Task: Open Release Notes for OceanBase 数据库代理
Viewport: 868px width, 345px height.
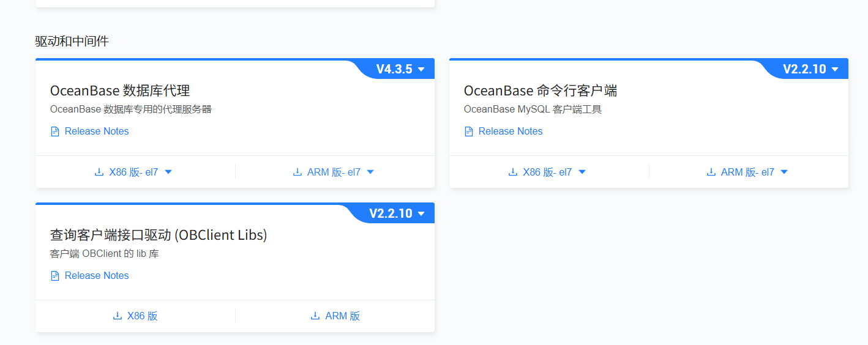Action: coord(97,132)
